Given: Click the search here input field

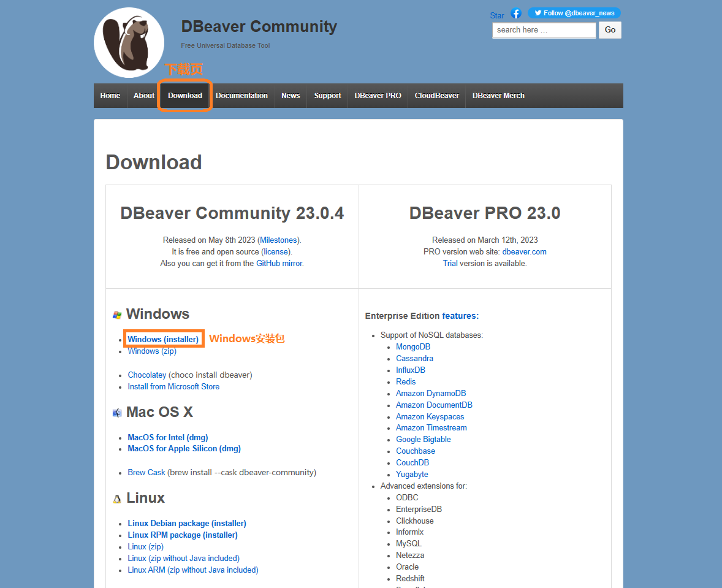Looking at the screenshot, I should pyautogui.click(x=543, y=29).
